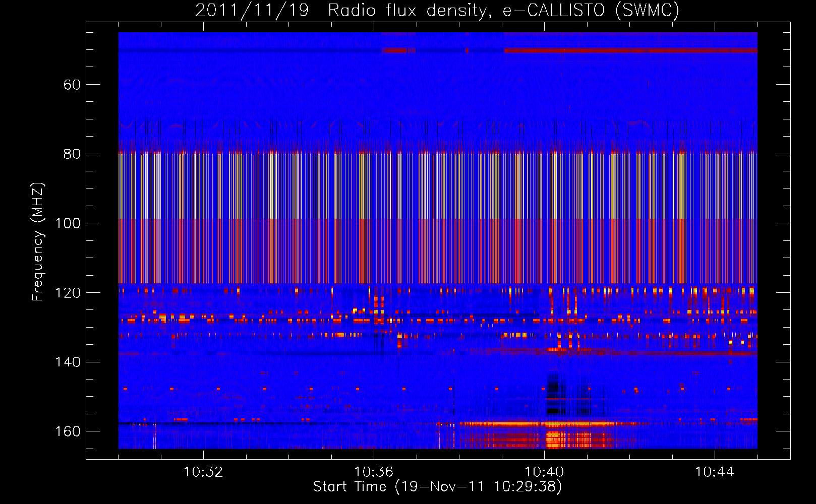Click the 10:32 time tick label
Image resolution: width=816 pixels, height=504 pixels.
pos(203,472)
